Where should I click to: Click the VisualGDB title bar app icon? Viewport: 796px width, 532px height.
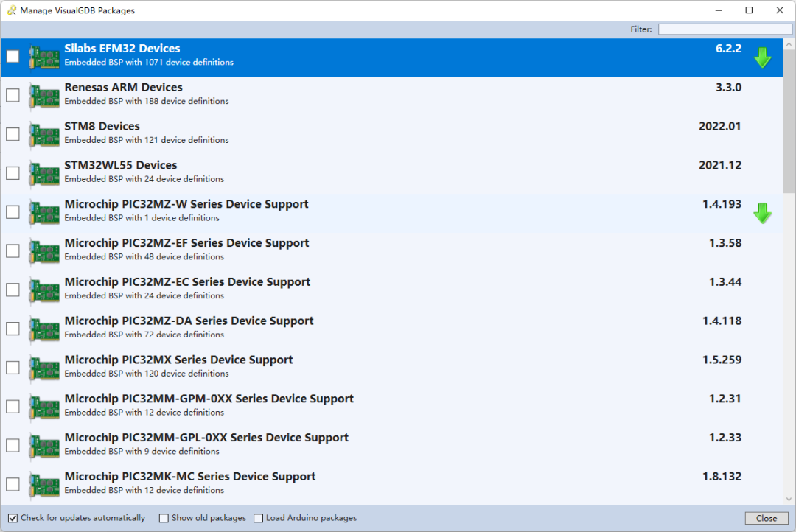(x=11, y=10)
